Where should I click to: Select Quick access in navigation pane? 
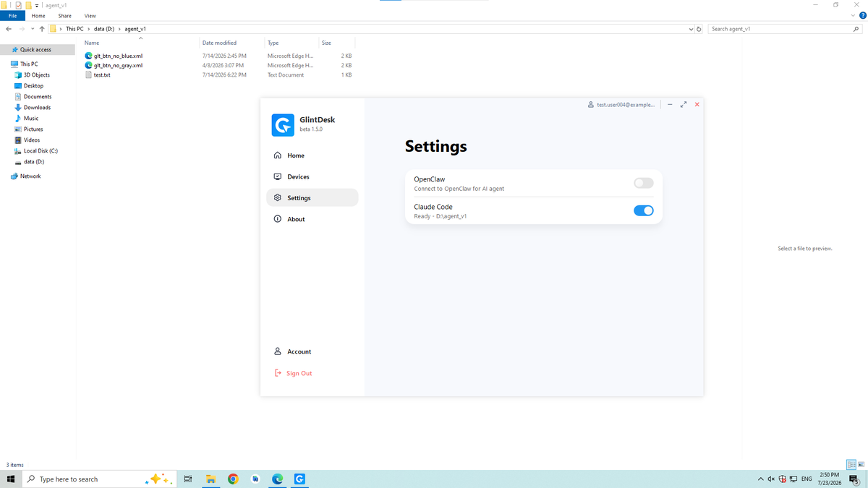coord(35,50)
